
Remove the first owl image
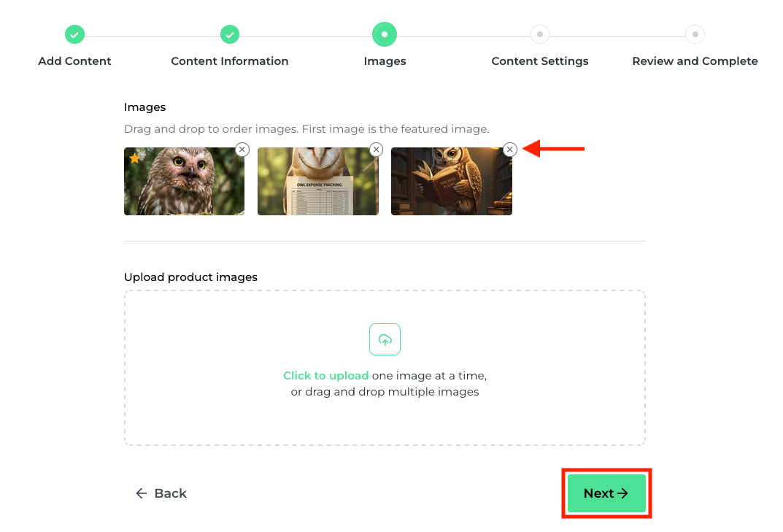[x=242, y=150]
